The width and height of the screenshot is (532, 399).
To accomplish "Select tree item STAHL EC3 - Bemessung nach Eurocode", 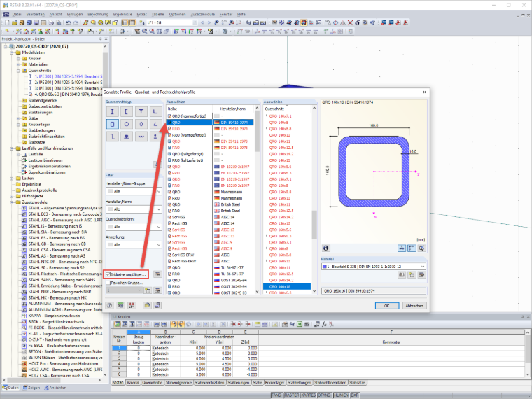I will pyautogui.click(x=65, y=214).
